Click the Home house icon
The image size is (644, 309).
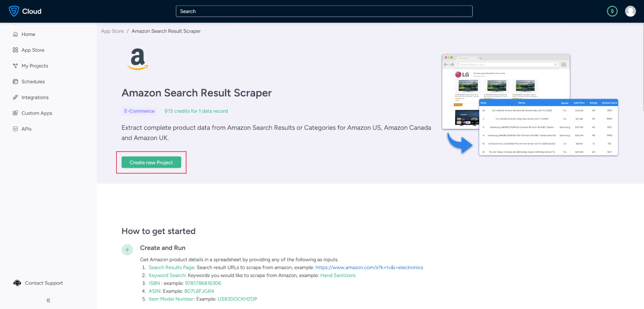coord(15,34)
